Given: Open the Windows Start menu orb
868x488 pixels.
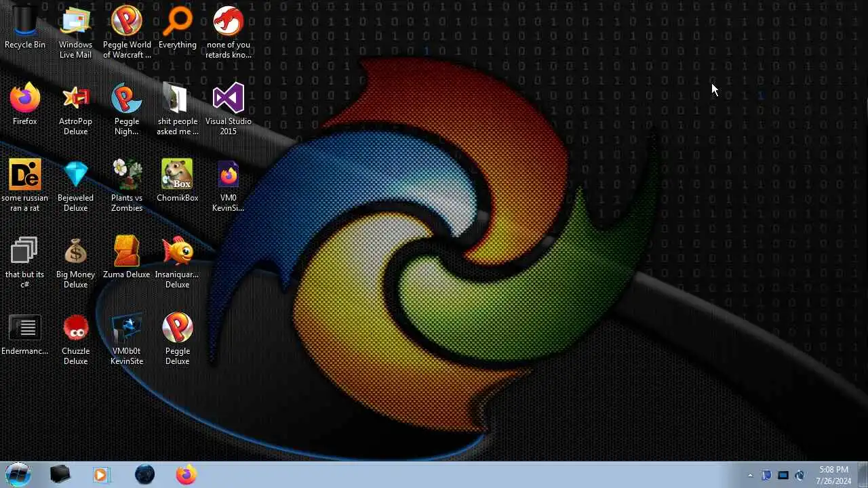Looking at the screenshot, I should pyautogui.click(x=18, y=474).
